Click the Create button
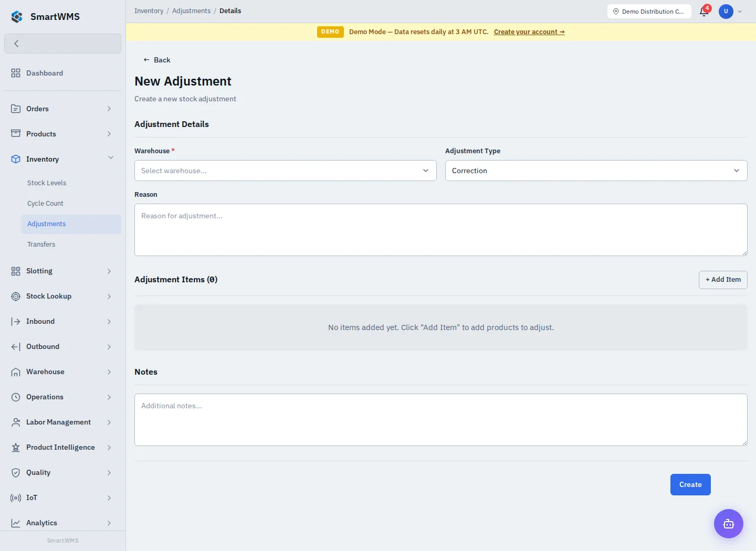 [x=690, y=485]
